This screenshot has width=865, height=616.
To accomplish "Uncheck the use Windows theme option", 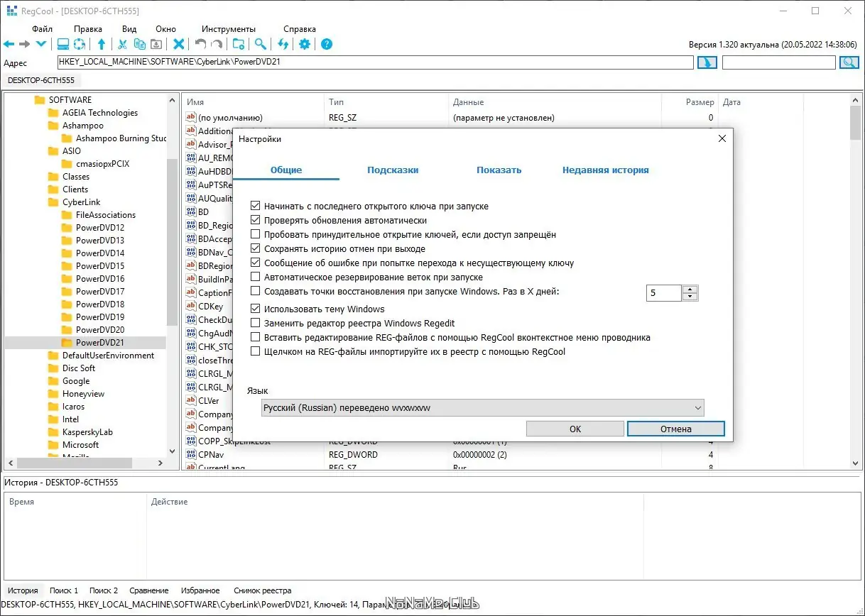I will [256, 309].
